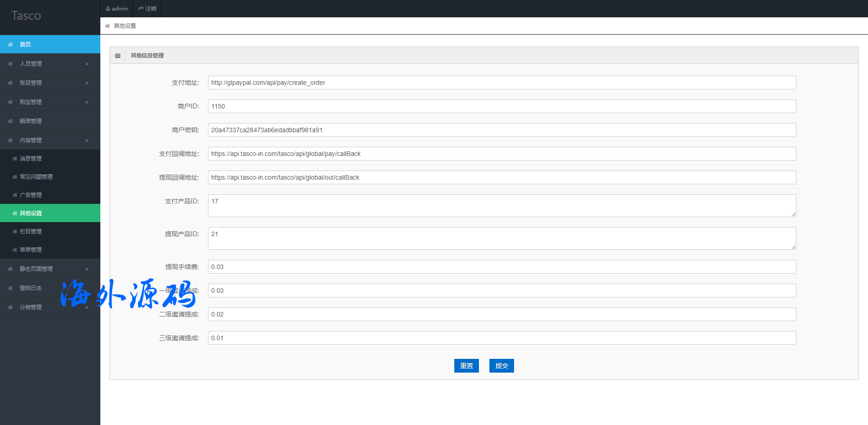Open the 广告管理 submenu item
Viewport: 868px width, 425px height.
coord(31,195)
